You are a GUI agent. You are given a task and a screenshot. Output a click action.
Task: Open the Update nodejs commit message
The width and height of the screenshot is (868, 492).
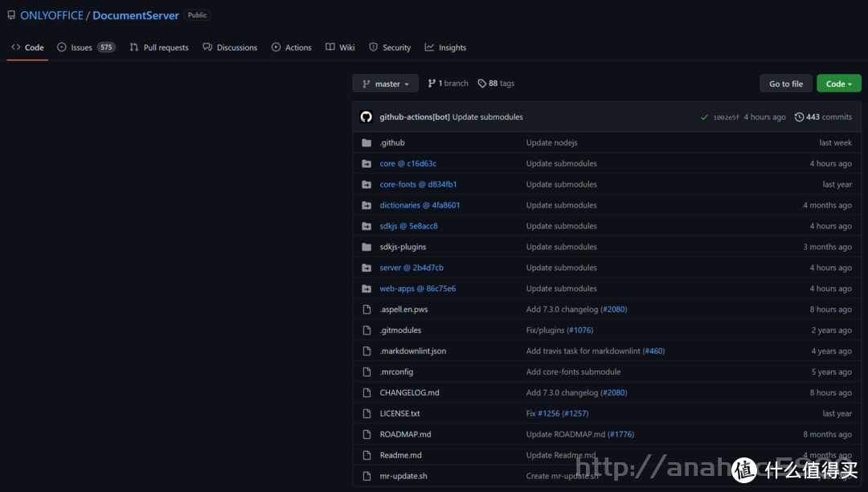pyautogui.click(x=551, y=143)
